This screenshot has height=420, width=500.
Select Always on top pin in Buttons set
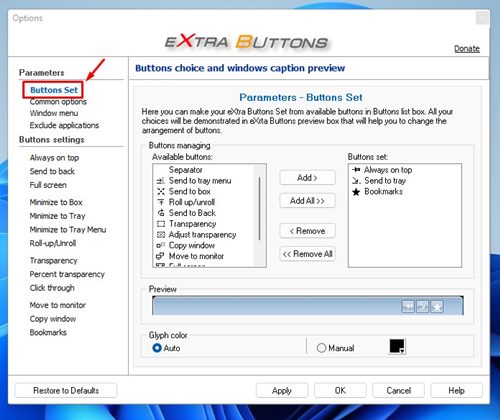tap(356, 170)
